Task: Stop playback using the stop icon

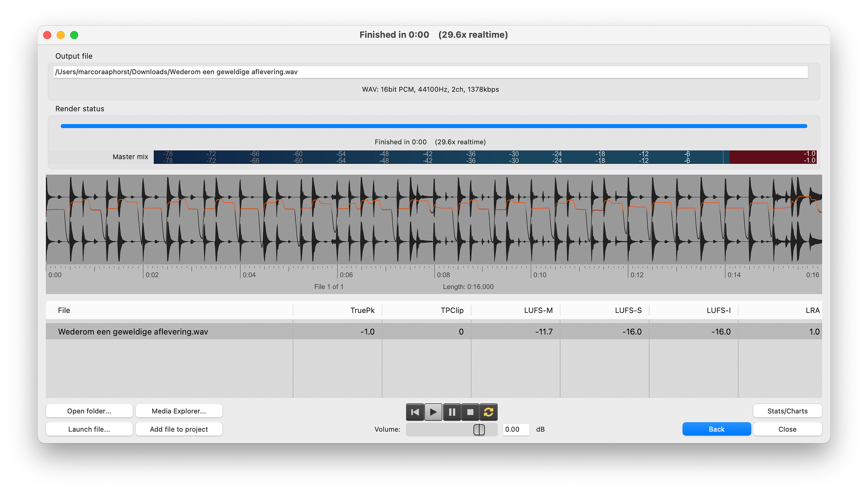Action: coord(470,412)
